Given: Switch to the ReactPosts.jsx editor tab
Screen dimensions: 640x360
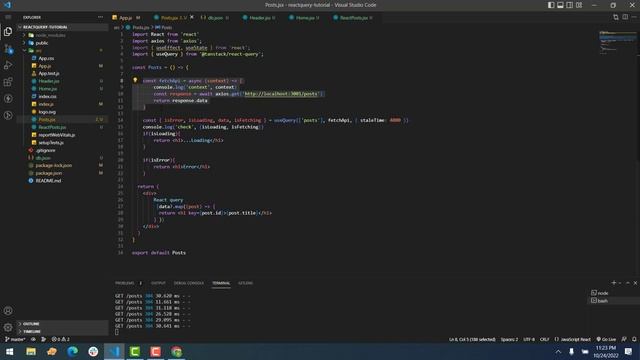Looking at the screenshot, I should (x=353, y=18).
